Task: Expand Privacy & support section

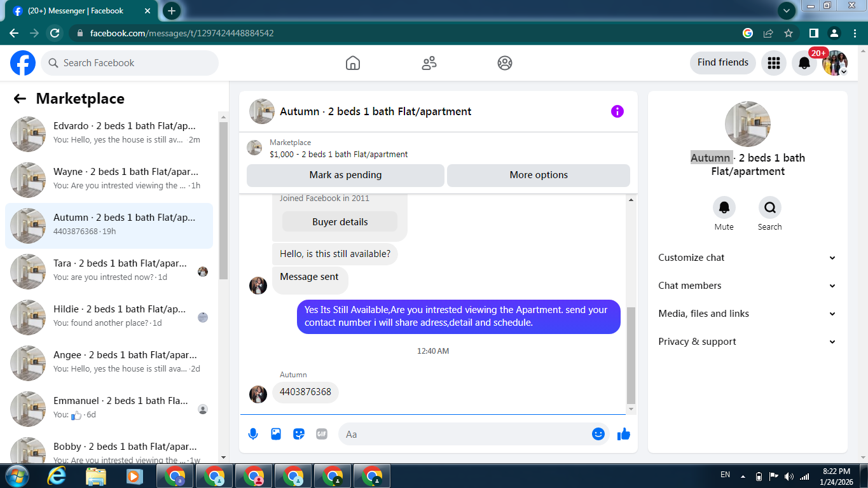Action: point(748,342)
